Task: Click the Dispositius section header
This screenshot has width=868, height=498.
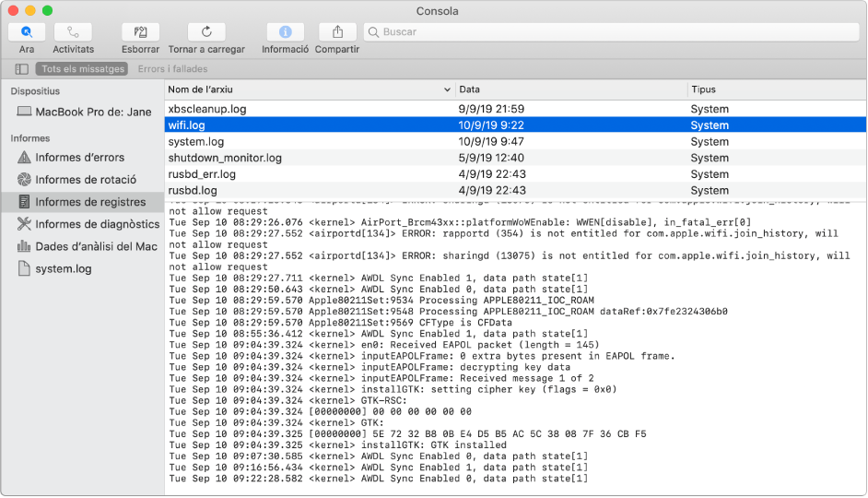Action: [x=35, y=91]
